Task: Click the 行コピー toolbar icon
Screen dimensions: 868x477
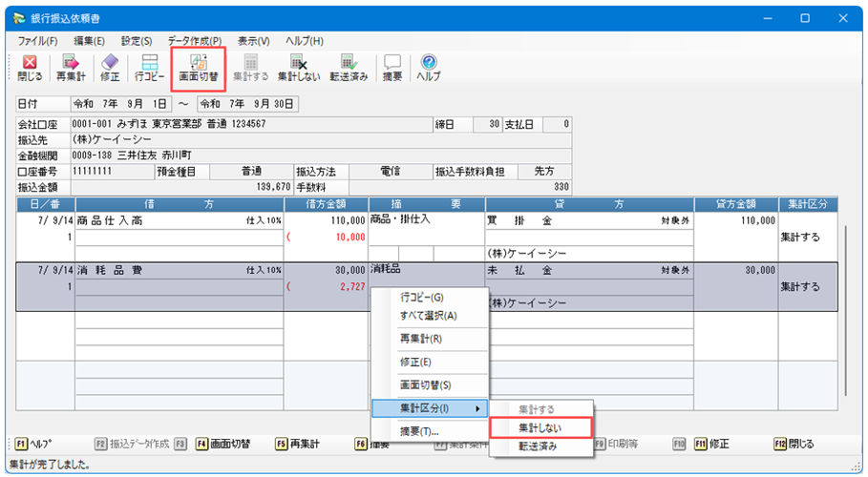Action: [x=150, y=68]
